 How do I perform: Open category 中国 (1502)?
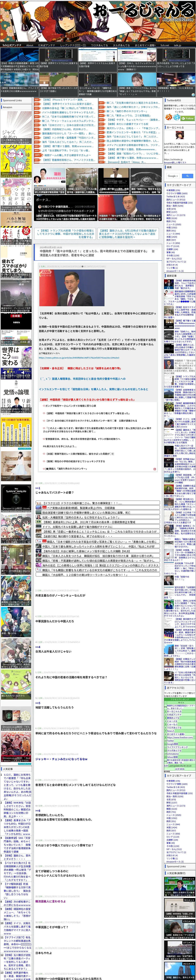(x=171, y=228)
